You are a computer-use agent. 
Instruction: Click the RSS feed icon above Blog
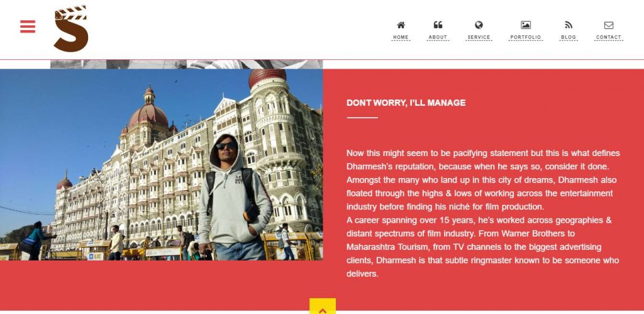click(x=569, y=25)
